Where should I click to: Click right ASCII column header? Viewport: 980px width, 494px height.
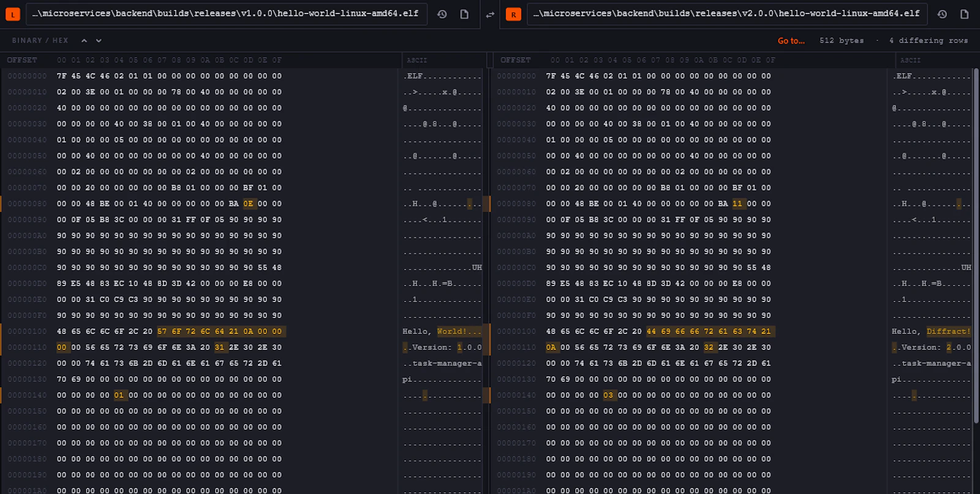(x=911, y=60)
